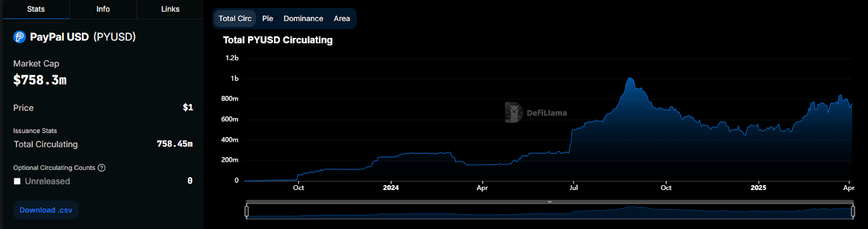This screenshot has width=868, height=229.
Task: Click the Unreleased count value 0
Action: point(190,181)
